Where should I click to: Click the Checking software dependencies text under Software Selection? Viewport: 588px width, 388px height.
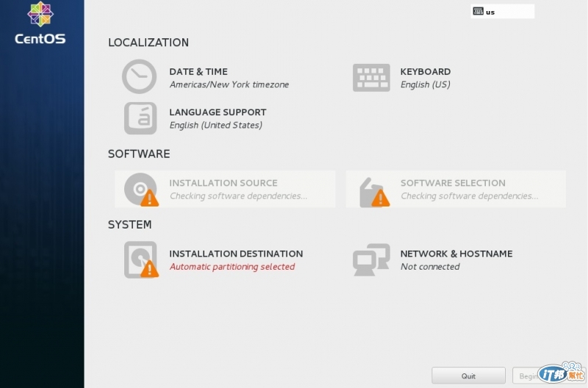pyautogui.click(x=469, y=195)
